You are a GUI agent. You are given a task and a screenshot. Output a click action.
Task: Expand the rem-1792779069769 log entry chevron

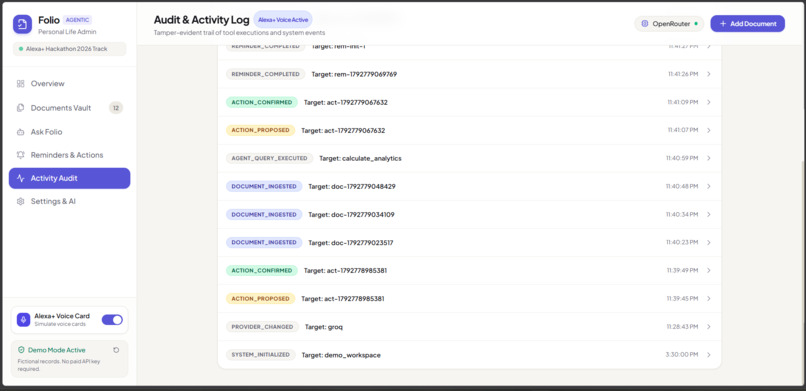(x=709, y=74)
